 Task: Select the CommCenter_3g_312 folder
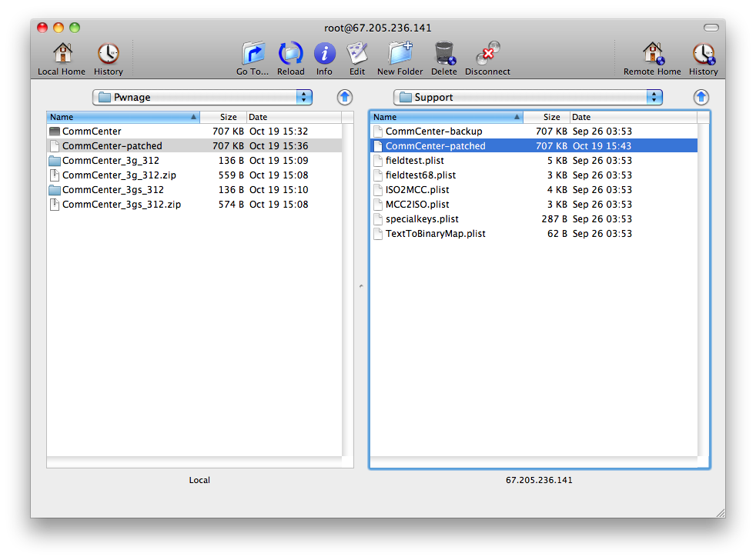tap(110, 161)
